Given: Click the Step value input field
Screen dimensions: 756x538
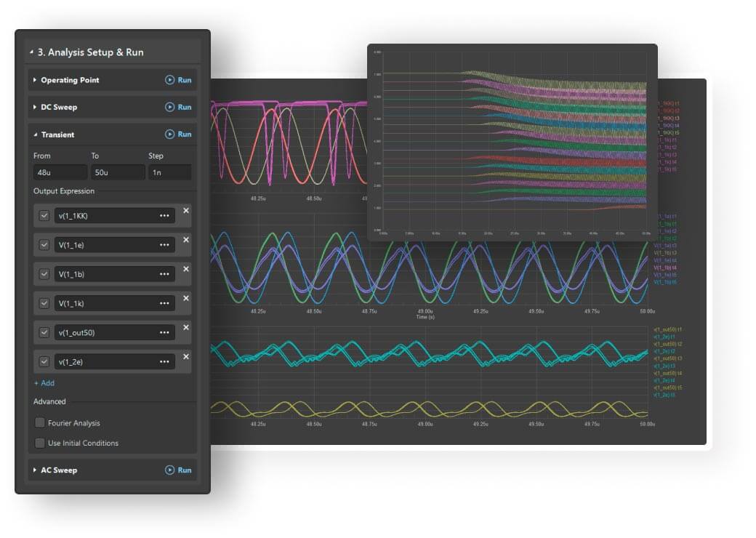Looking at the screenshot, I should [169, 173].
